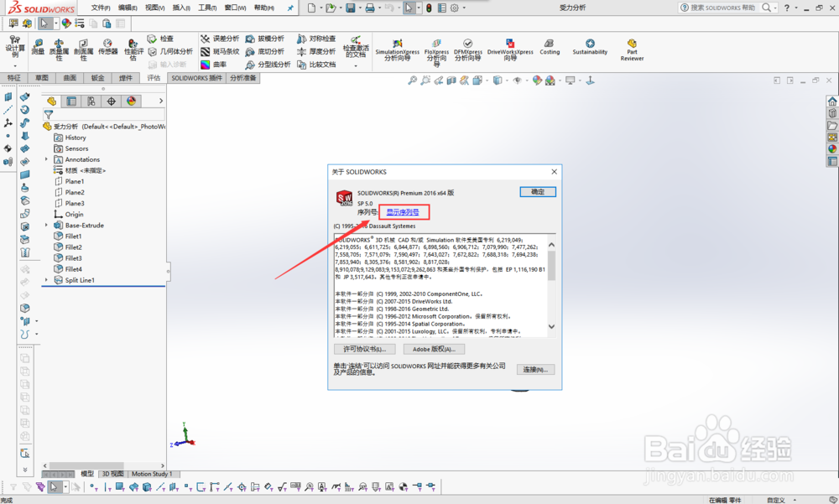Image resolution: width=839 pixels, height=504 pixels.
Task: Open 分型线分析 parting line analysis
Action: [268, 65]
